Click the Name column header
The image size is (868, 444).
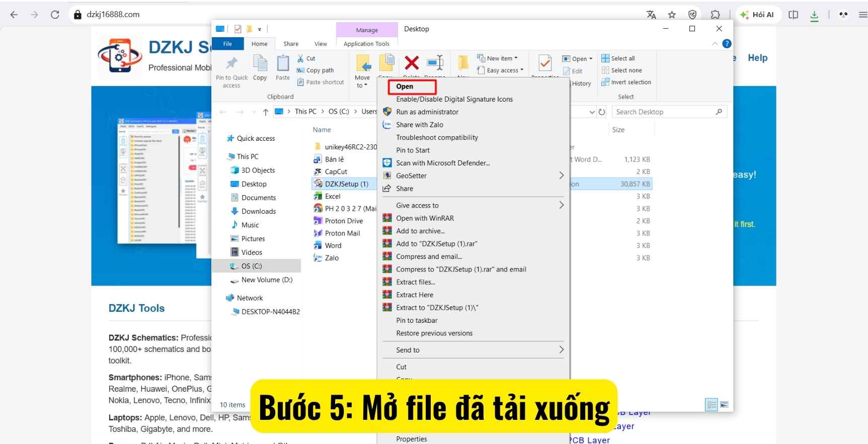(x=322, y=130)
